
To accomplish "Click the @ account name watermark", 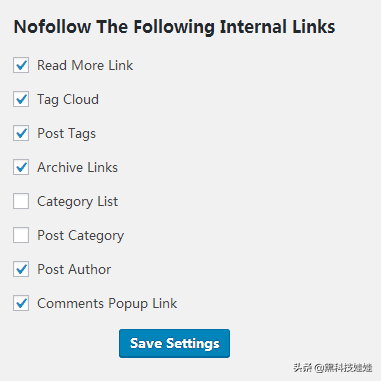I will 343,367.
